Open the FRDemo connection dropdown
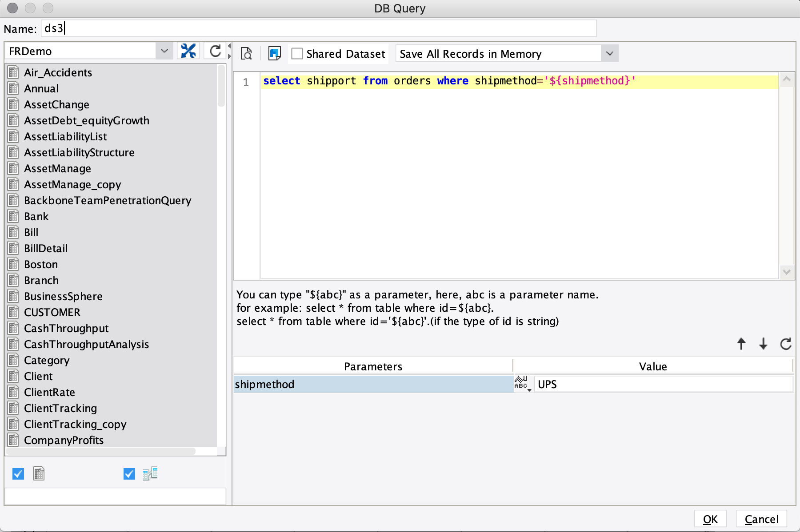 164,51
